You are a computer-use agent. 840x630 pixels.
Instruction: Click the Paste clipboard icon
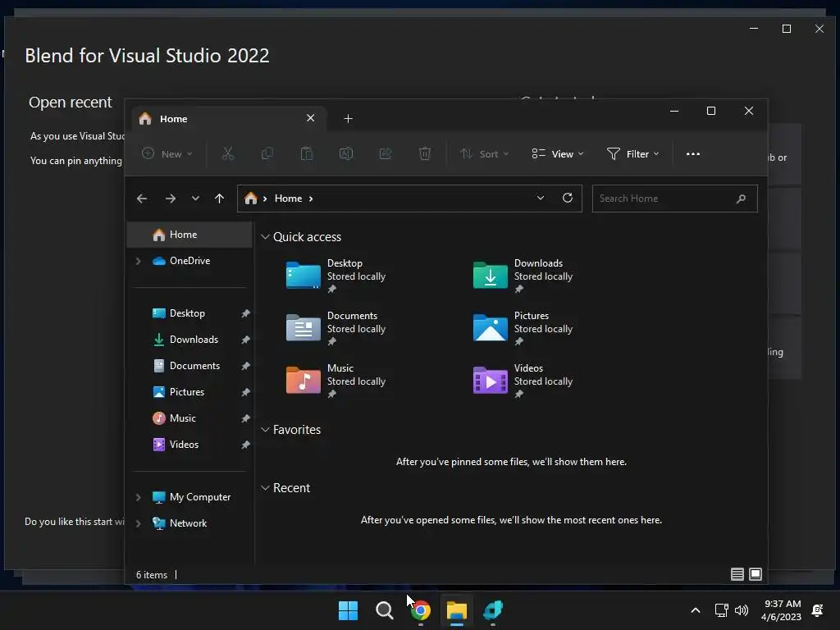point(307,153)
